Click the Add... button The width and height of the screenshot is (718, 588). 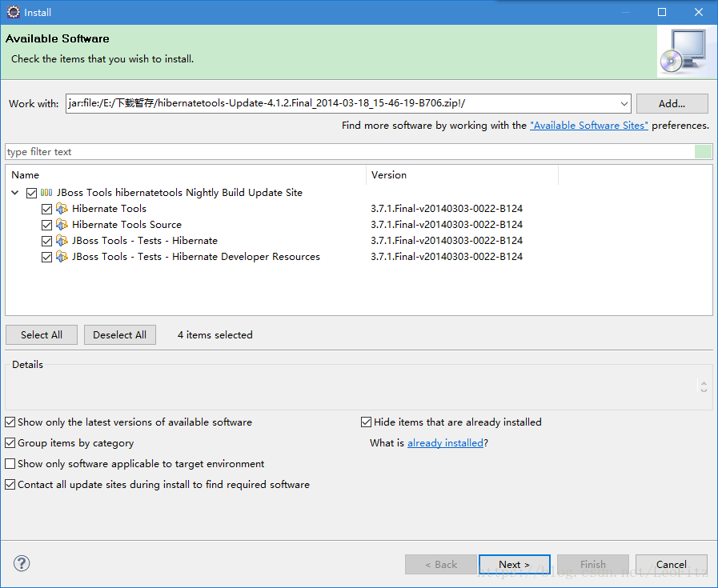pyautogui.click(x=672, y=104)
